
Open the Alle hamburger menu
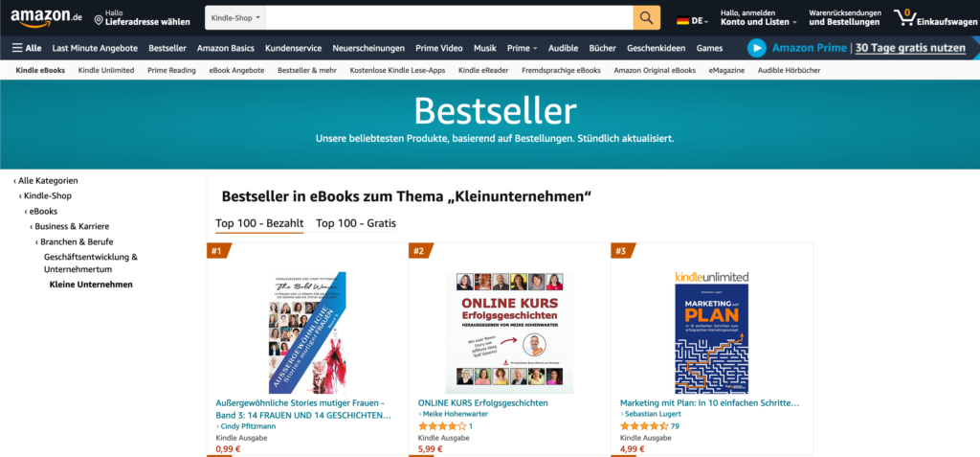(x=26, y=48)
